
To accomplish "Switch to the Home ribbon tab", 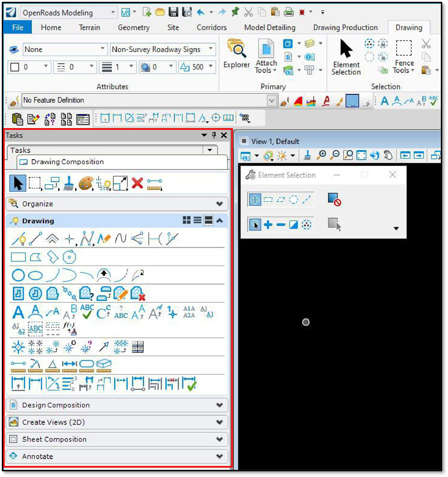I will pos(51,27).
